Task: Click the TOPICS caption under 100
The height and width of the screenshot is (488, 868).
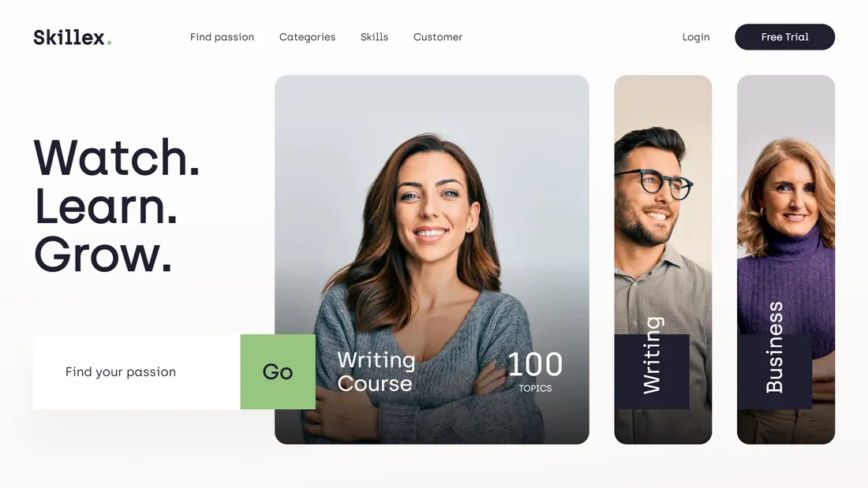Action: click(535, 389)
